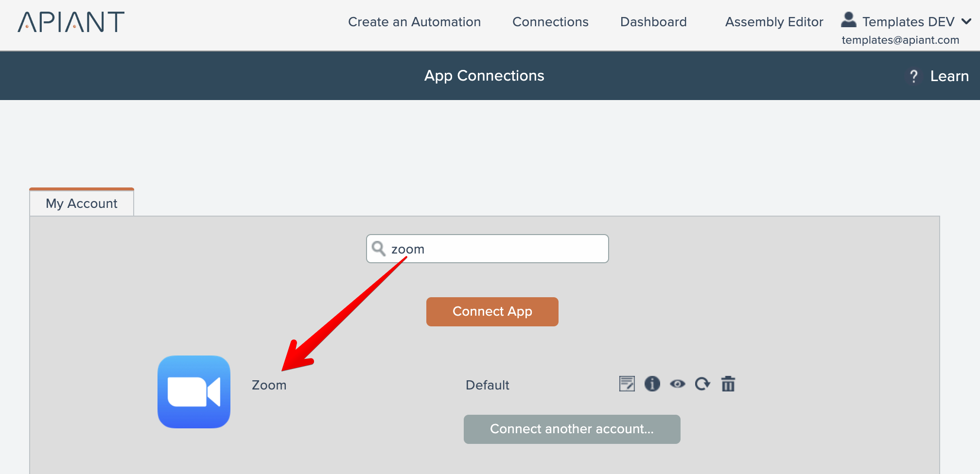Show info for the Zoom connection

pyautogui.click(x=652, y=384)
